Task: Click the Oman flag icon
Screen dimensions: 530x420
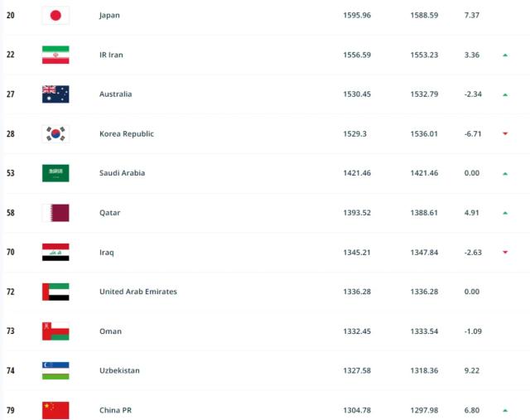Action: [x=55, y=331]
